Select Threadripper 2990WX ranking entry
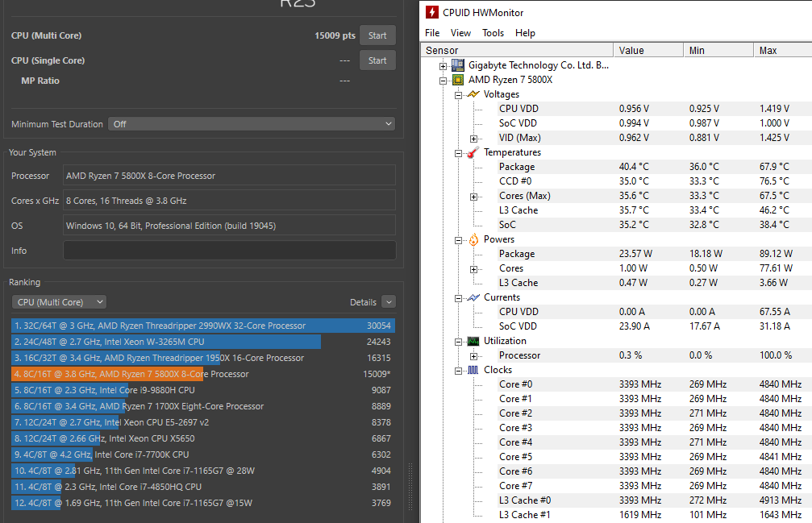 (203, 326)
